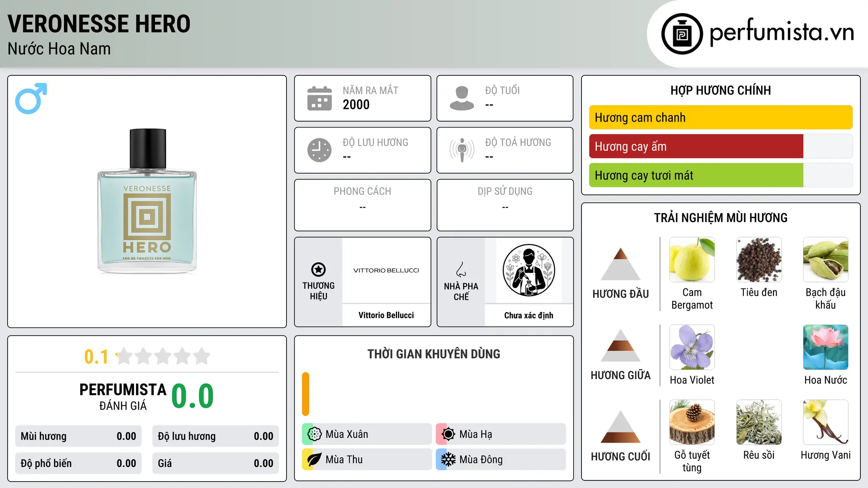The image size is (868, 488).
Task: Click the sillage icon beside Độ toả hương
Action: pos(462,150)
